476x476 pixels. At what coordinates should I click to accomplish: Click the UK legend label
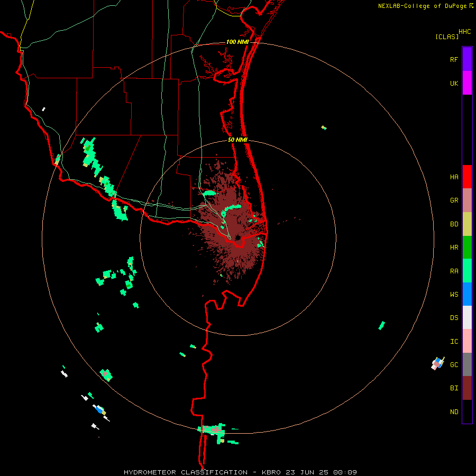tap(454, 83)
